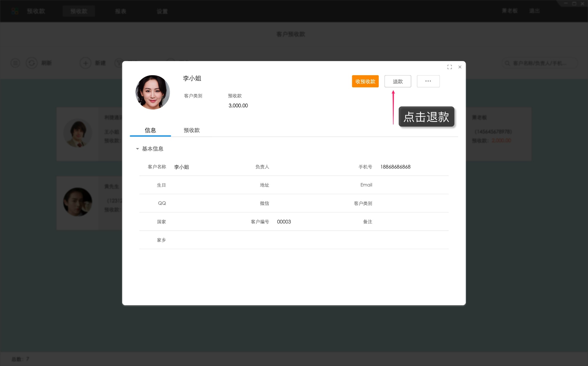
Task: Select the 信息 tab in the dialog
Action: click(x=150, y=130)
